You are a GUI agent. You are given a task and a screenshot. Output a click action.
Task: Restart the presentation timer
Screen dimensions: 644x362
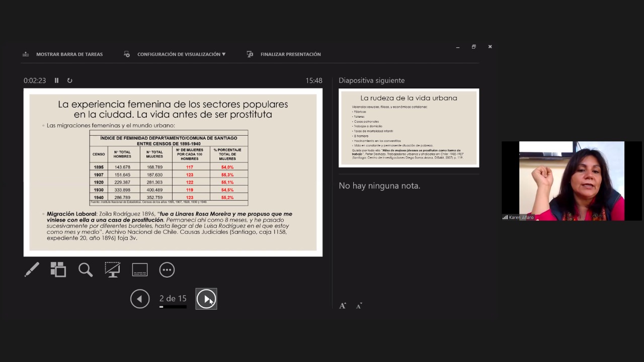(70, 80)
